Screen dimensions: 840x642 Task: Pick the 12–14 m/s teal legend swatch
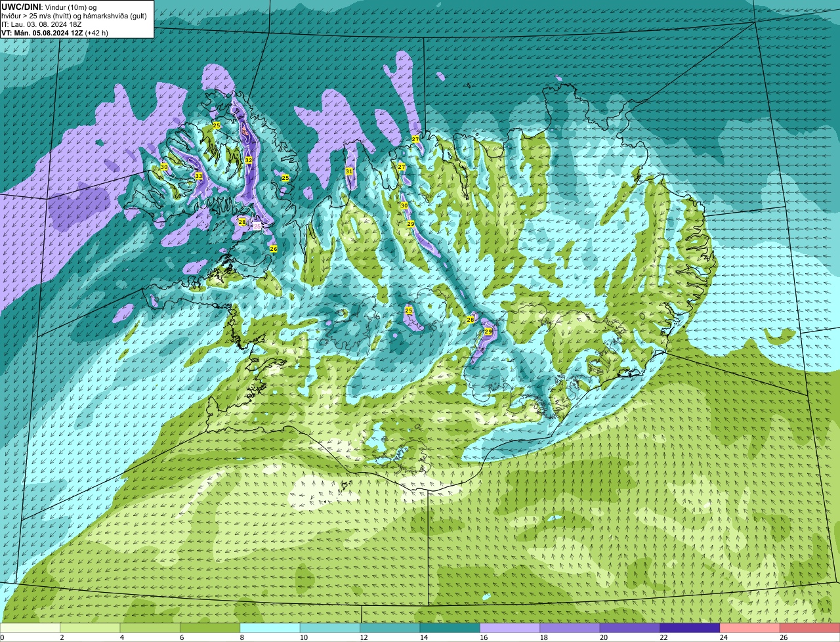(390, 628)
